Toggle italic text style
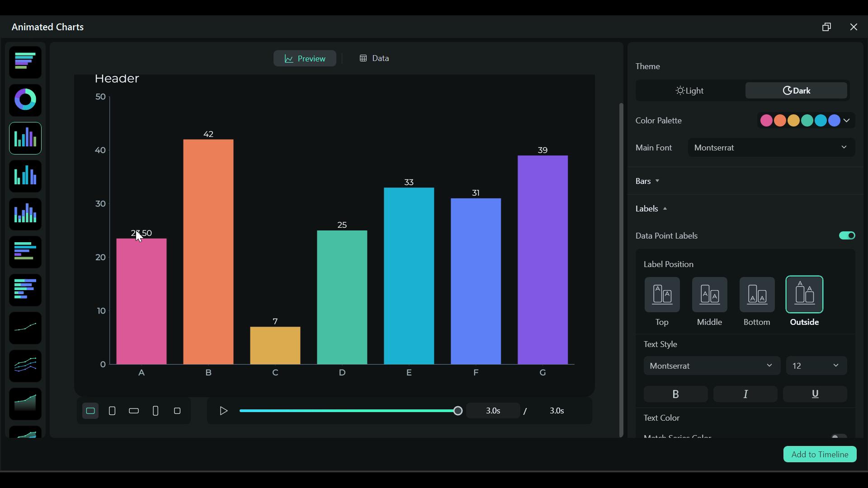This screenshot has height=488, width=868. click(745, 394)
